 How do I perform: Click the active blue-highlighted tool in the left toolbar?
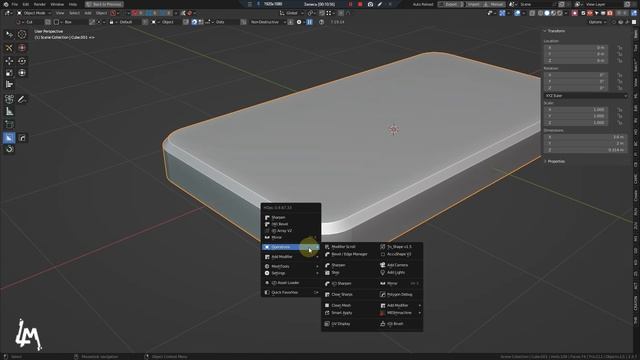[x=9, y=138]
